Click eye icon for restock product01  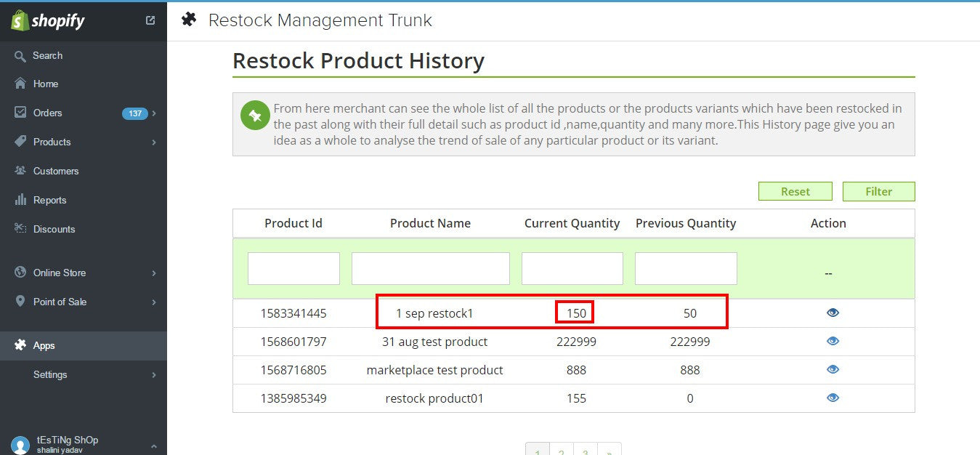pyautogui.click(x=833, y=398)
